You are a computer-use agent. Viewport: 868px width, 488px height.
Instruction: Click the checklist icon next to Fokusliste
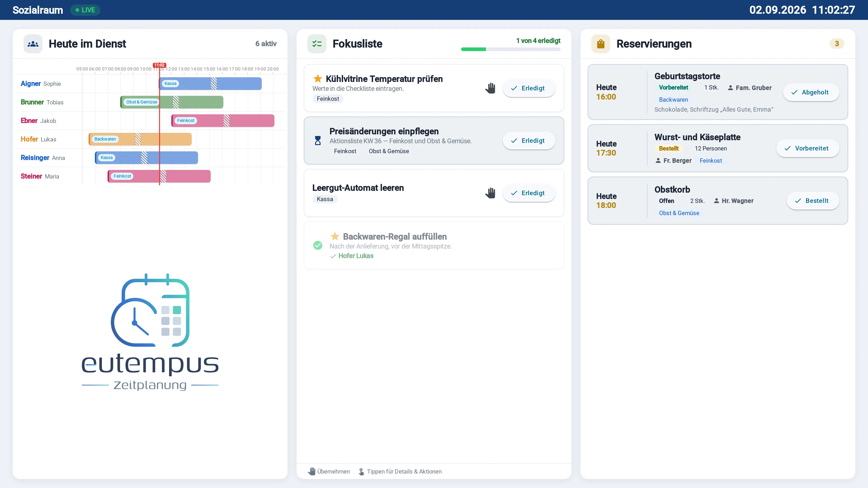click(317, 44)
